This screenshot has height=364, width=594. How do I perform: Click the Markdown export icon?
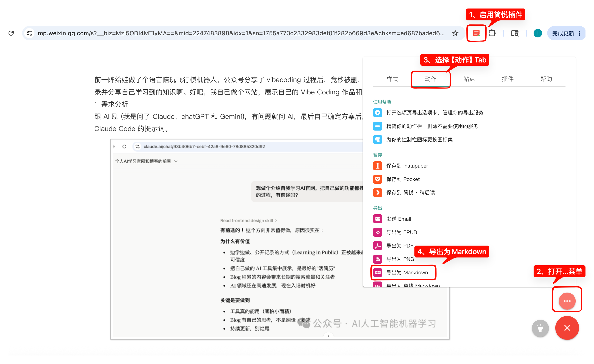point(377,272)
